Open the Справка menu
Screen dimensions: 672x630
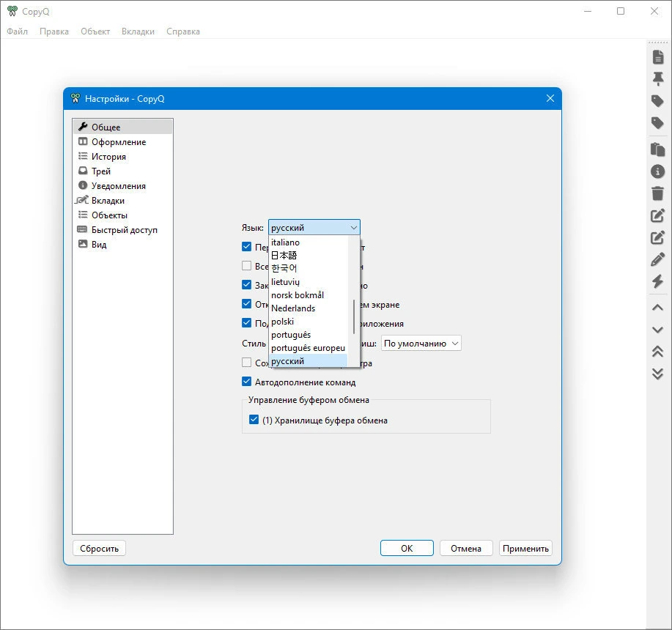(x=183, y=31)
